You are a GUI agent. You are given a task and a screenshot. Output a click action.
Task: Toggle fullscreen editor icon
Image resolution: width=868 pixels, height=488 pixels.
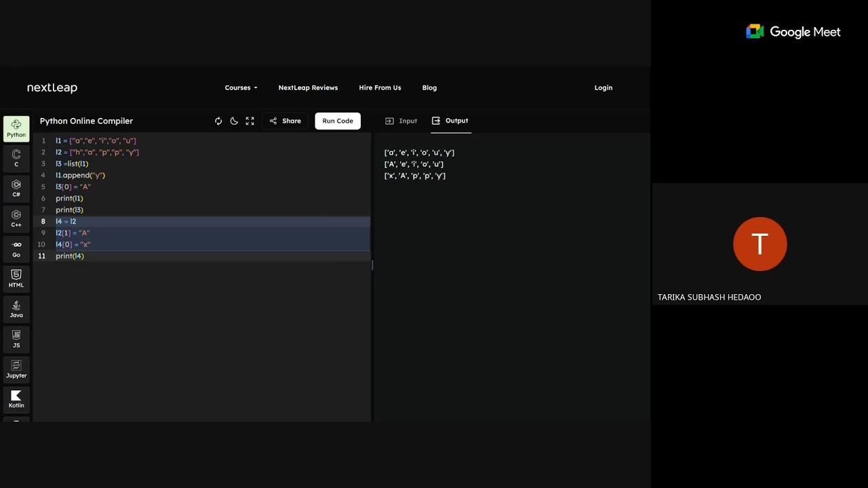coord(250,121)
